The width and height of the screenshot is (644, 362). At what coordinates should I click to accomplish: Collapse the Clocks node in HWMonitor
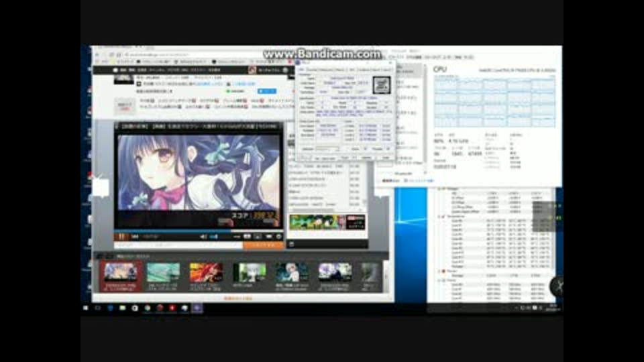[x=439, y=280]
